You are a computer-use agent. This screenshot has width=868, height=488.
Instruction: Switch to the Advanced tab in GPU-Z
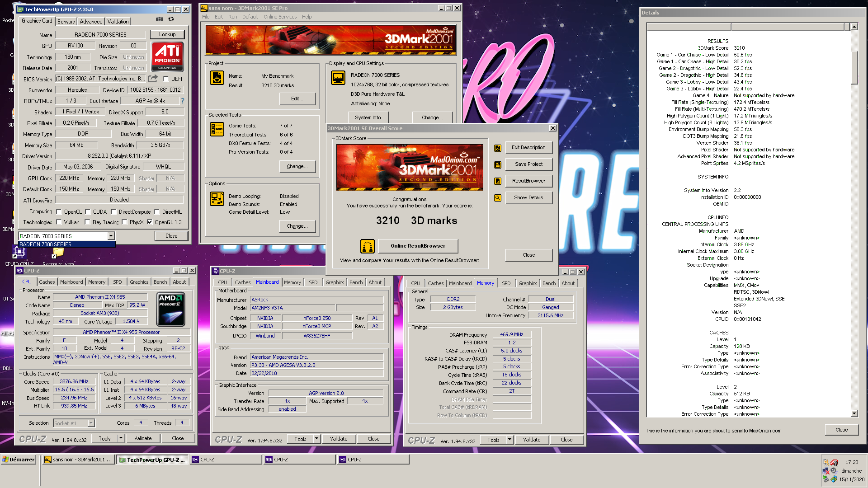[x=91, y=22]
